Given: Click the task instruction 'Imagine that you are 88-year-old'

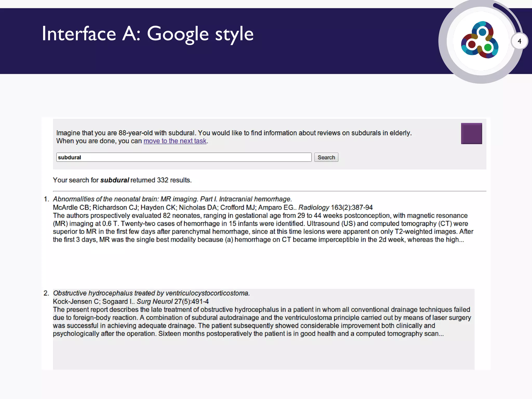Looking at the screenshot, I should pos(234,133).
